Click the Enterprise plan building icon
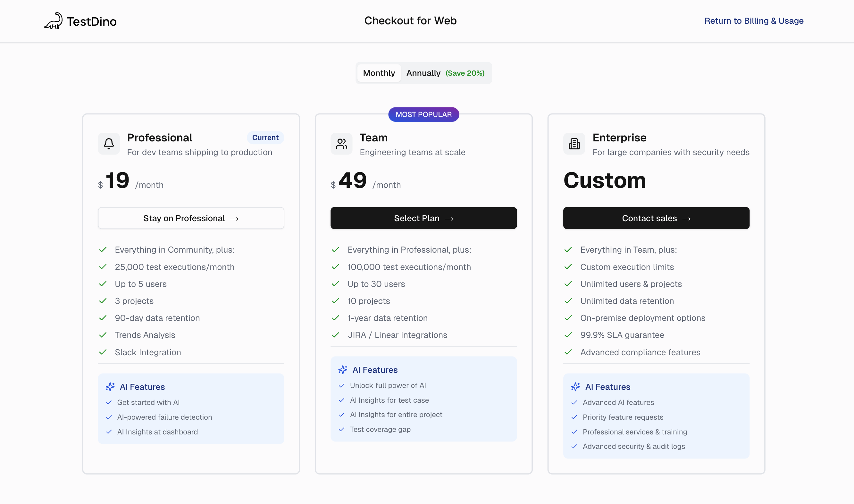 574,144
